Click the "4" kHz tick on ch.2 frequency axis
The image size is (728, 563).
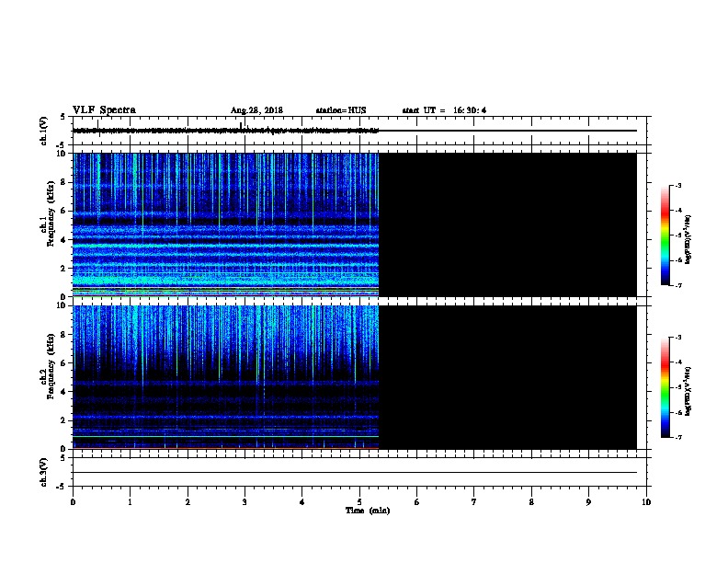[63, 392]
